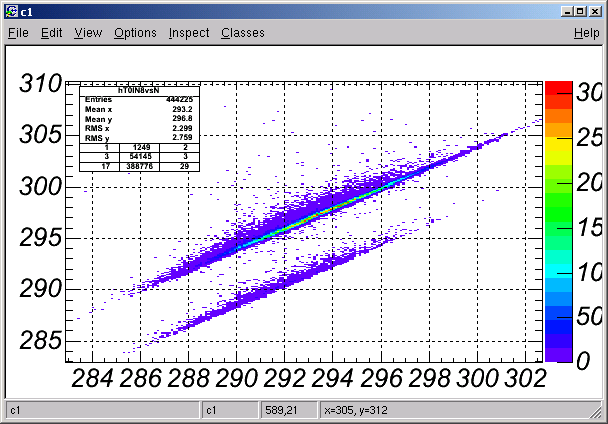
Task: Open the File menu
Action: click(x=18, y=33)
